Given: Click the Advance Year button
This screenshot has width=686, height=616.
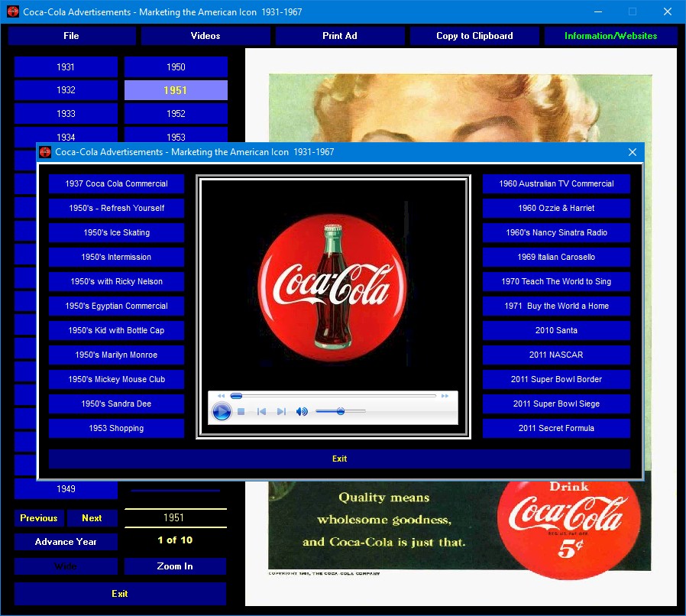Looking at the screenshot, I should pos(66,542).
